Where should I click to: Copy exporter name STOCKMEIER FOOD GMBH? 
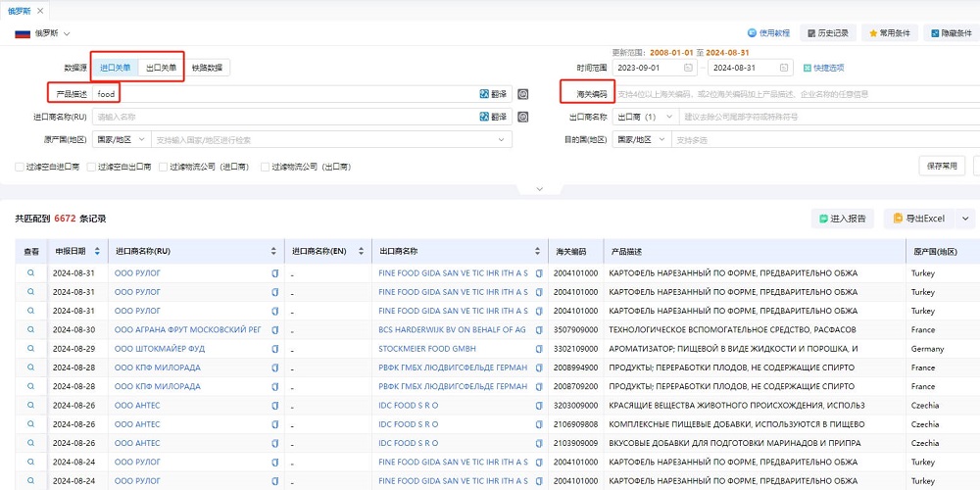coord(539,349)
